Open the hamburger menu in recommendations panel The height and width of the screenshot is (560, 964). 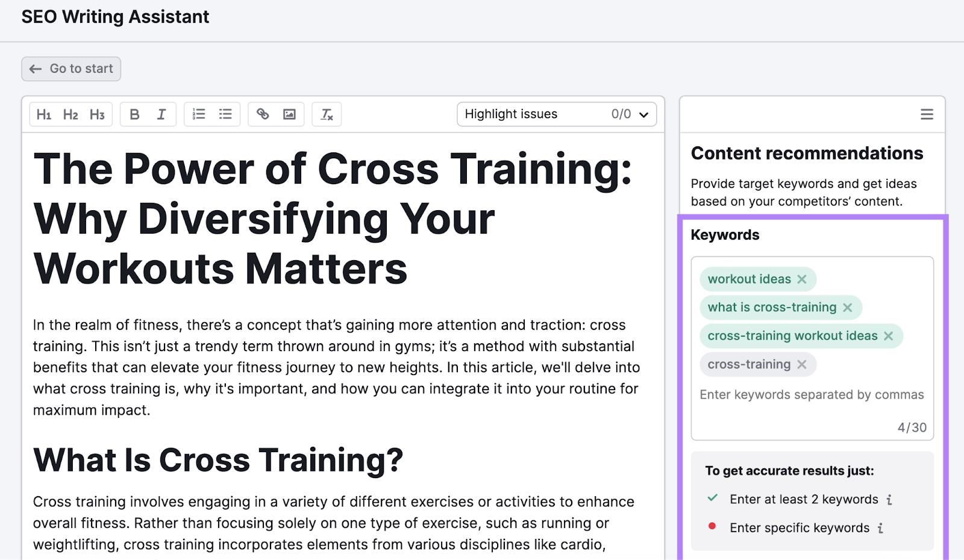(927, 114)
